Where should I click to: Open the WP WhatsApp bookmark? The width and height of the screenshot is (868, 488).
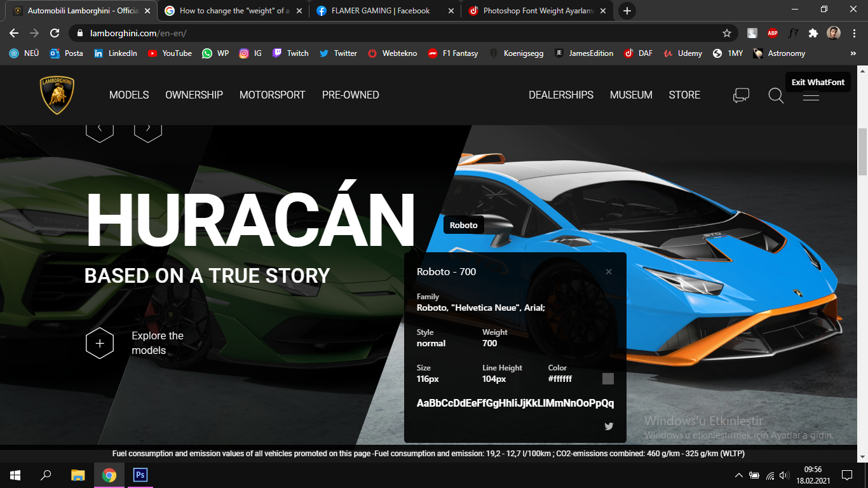point(215,53)
